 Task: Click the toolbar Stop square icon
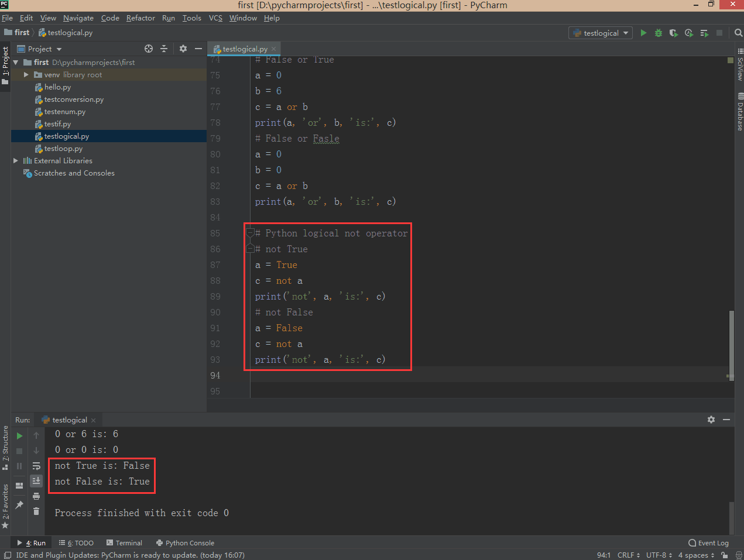[x=719, y=33]
